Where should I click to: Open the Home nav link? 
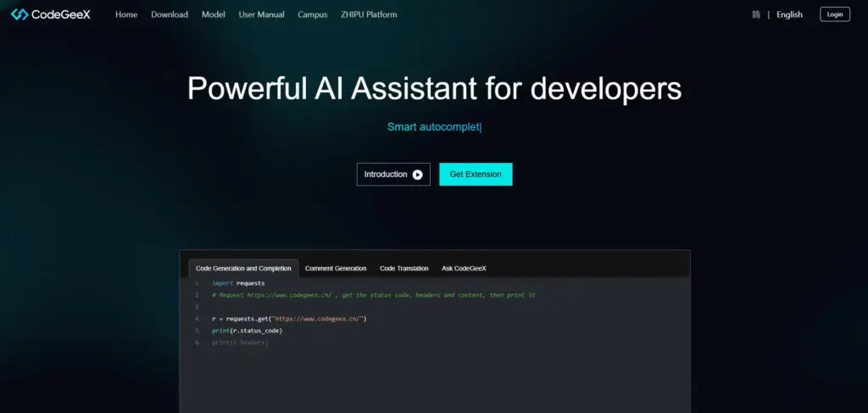126,14
